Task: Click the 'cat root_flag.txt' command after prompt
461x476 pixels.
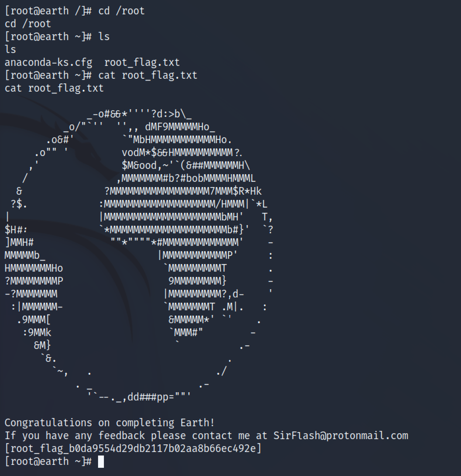Action: tap(148, 75)
